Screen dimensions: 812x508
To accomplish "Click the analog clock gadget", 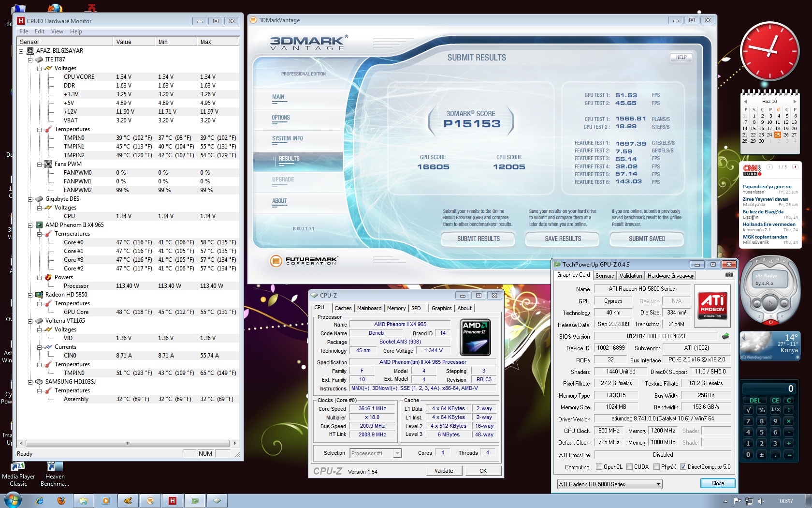I will (x=769, y=51).
